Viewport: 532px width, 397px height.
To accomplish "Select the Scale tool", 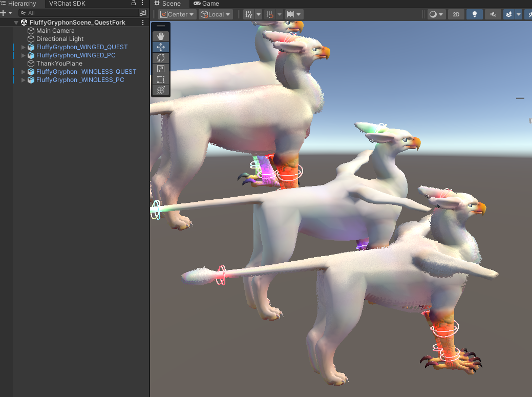I will coord(161,68).
